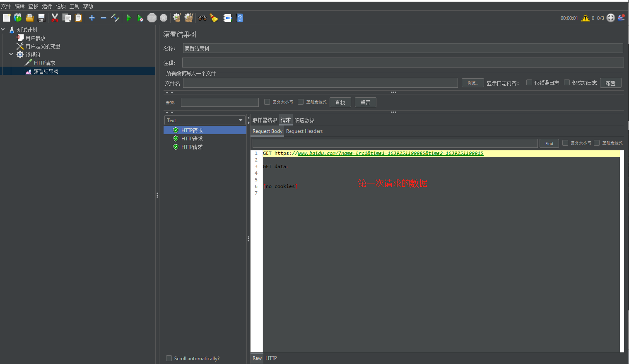Open Search with the binoculars icon
629x364 pixels.
tap(202, 18)
